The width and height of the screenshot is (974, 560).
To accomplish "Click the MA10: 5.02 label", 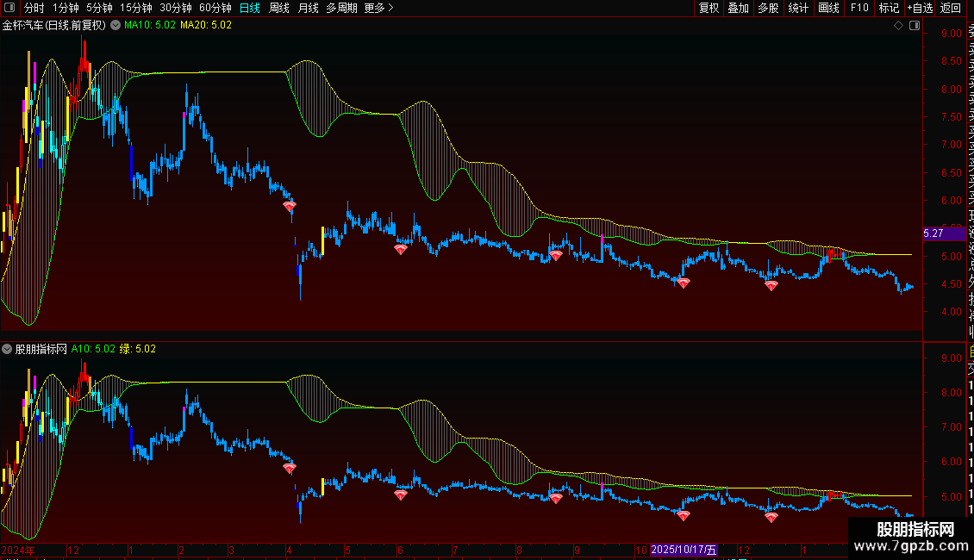I will pyautogui.click(x=150, y=26).
